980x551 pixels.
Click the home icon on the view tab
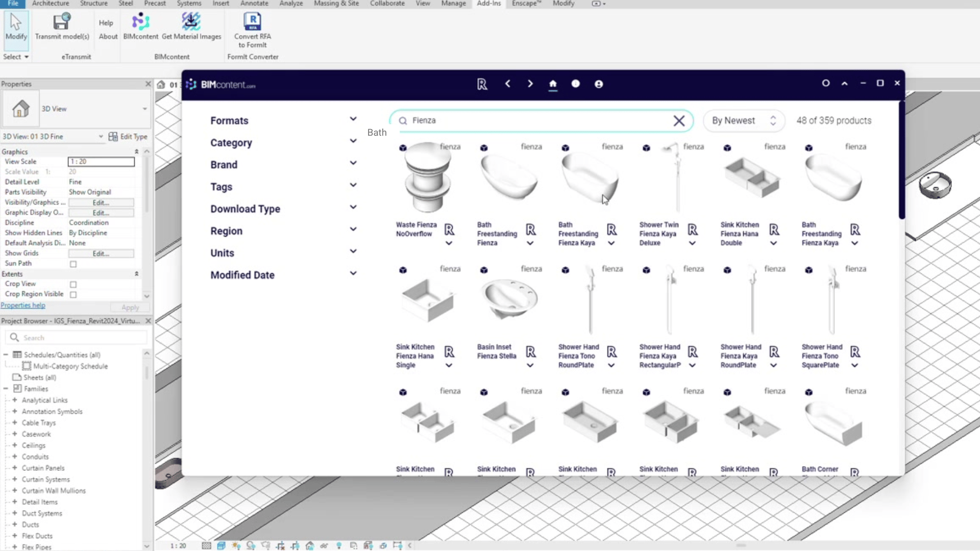point(161,85)
